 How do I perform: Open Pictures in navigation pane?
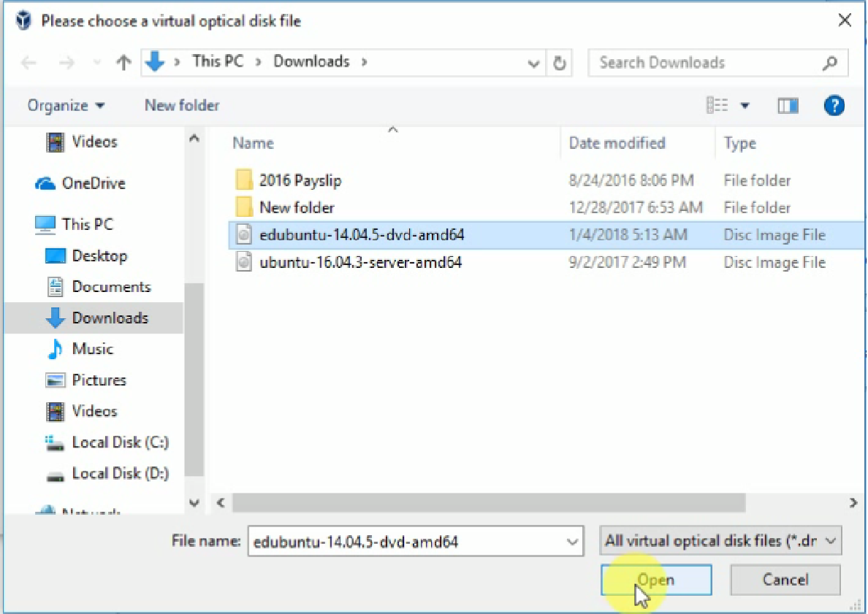[x=99, y=380]
